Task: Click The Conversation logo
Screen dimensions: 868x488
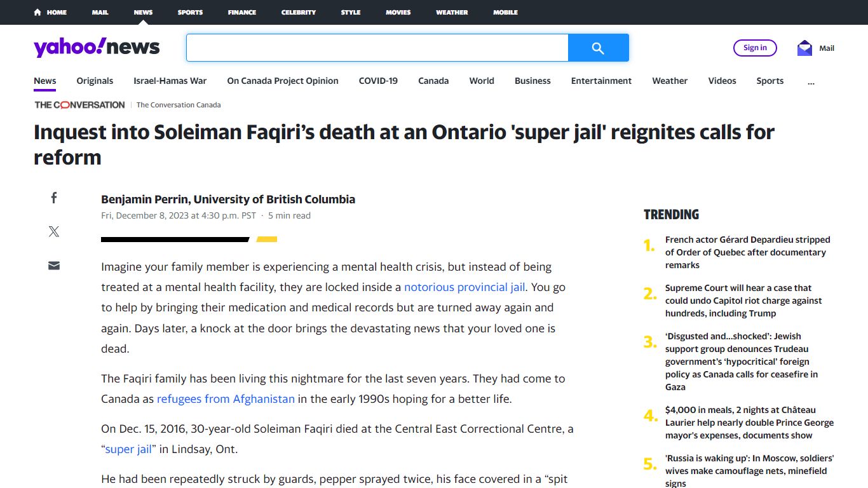Action: [79, 105]
